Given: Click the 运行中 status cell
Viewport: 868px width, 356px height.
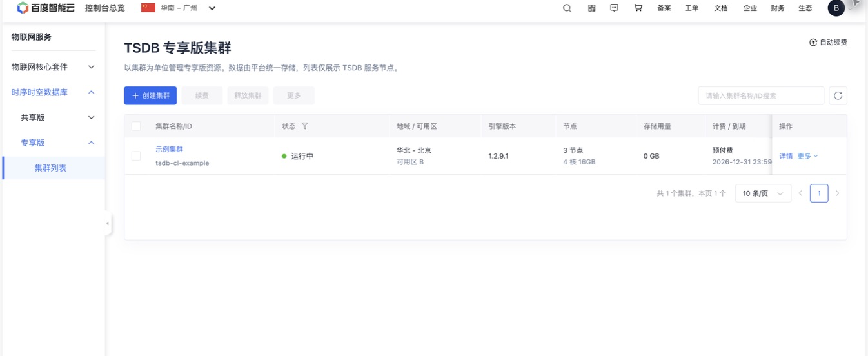Looking at the screenshot, I should click(297, 156).
